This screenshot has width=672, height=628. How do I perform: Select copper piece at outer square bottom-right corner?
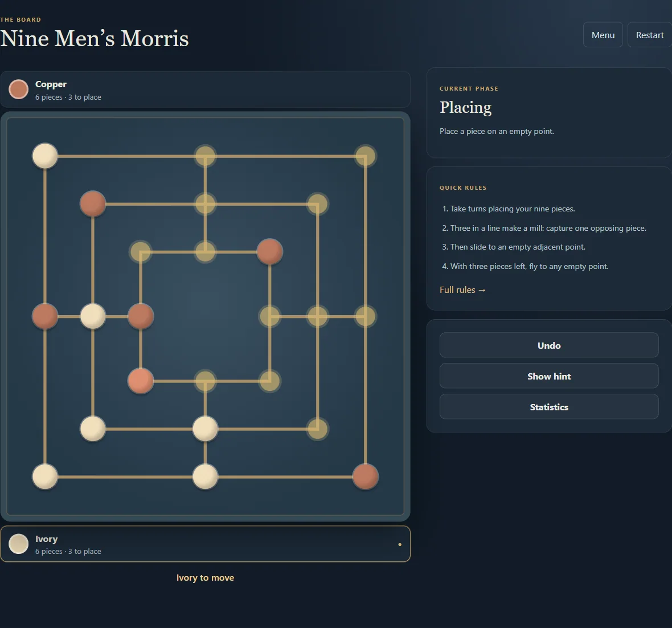point(365,476)
